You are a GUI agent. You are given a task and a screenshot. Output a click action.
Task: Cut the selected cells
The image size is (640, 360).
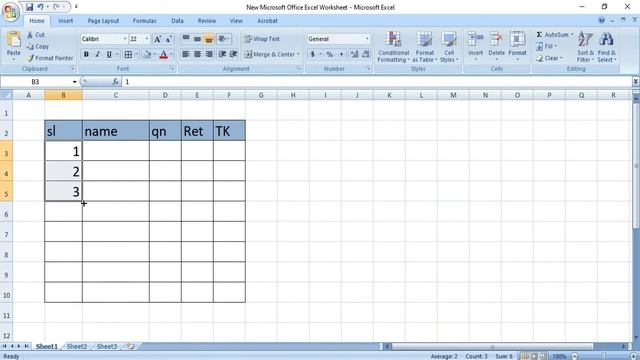pyautogui.click(x=36, y=35)
